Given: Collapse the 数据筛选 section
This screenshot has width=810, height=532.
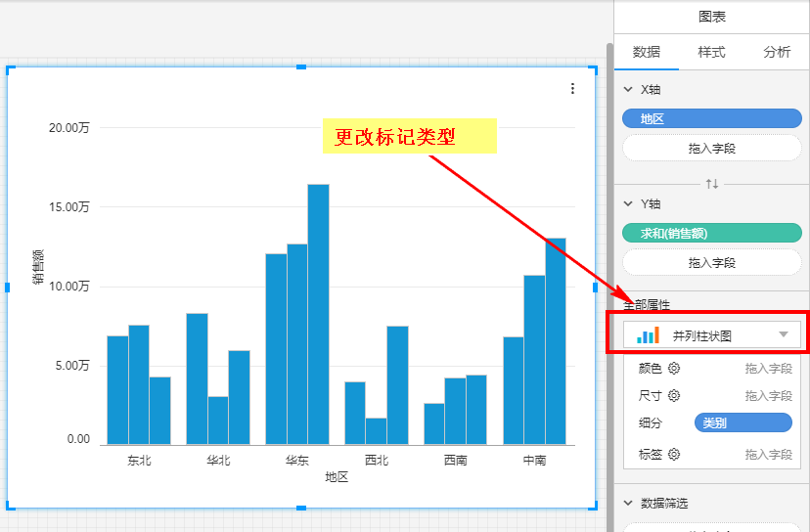Looking at the screenshot, I should 628,504.
